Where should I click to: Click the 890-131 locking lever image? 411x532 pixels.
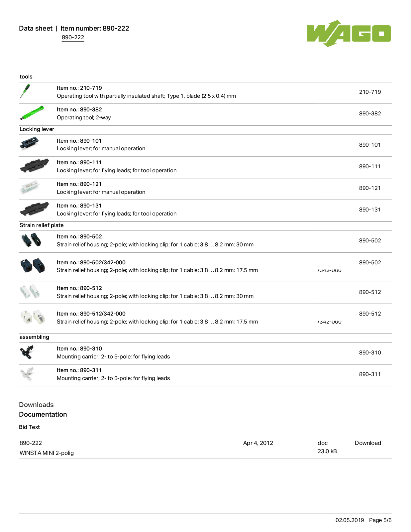(34, 209)
